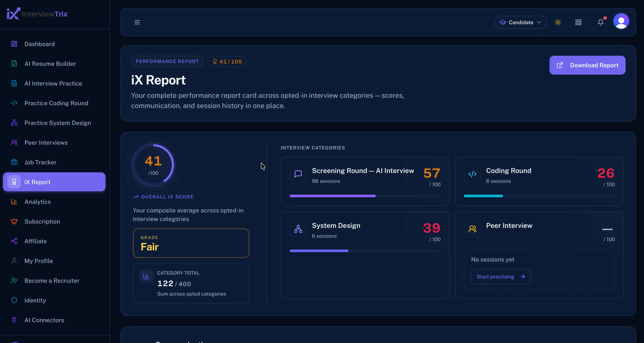Viewport: 644px width, 343px height.
Task: Click the Job Tracker briefcase icon
Action: [14, 162]
